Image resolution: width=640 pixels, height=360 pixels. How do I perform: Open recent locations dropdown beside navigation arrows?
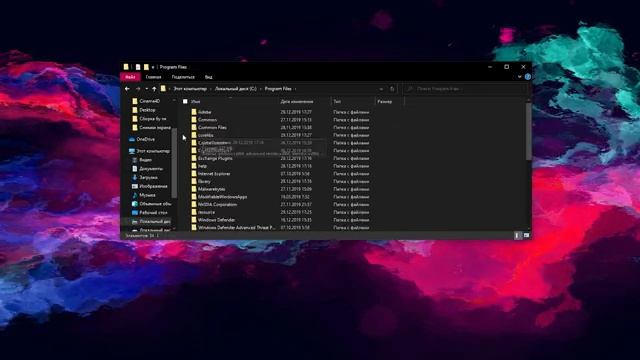(147, 89)
